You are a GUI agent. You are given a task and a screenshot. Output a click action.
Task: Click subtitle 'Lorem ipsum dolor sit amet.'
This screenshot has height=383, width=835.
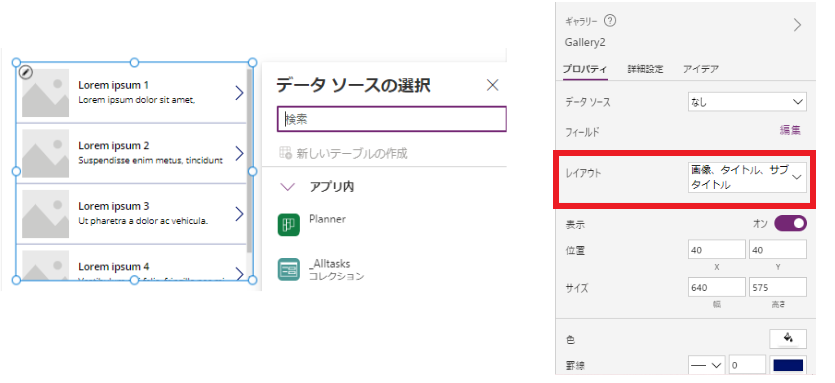click(x=136, y=100)
